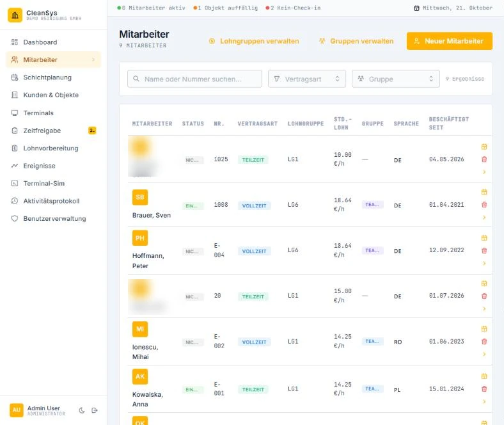Click employee number E-002
The height and width of the screenshot is (425, 504).
click(219, 341)
